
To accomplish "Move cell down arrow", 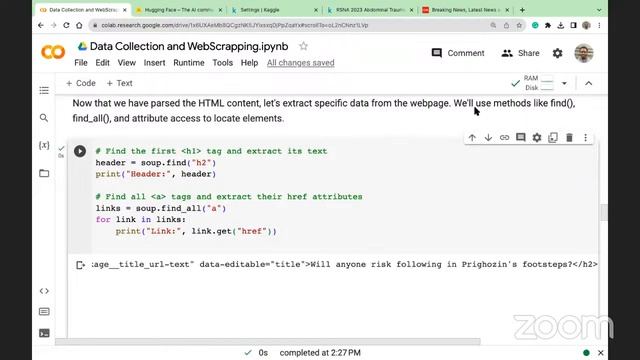I will tap(488, 138).
